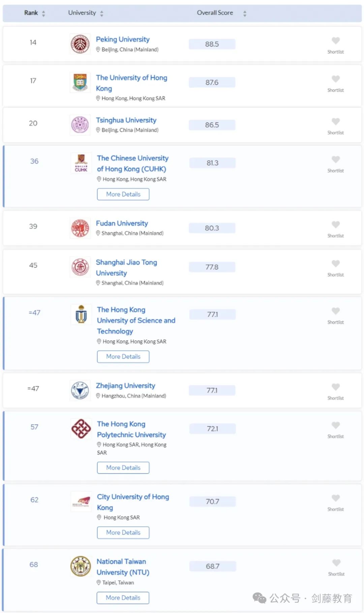364x613 pixels.
Task: Open More Details for CUHK
Action: tap(123, 194)
